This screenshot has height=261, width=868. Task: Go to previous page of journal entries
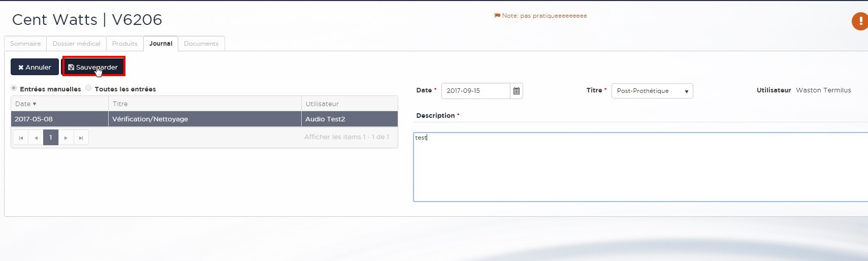click(x=36, y=138)
